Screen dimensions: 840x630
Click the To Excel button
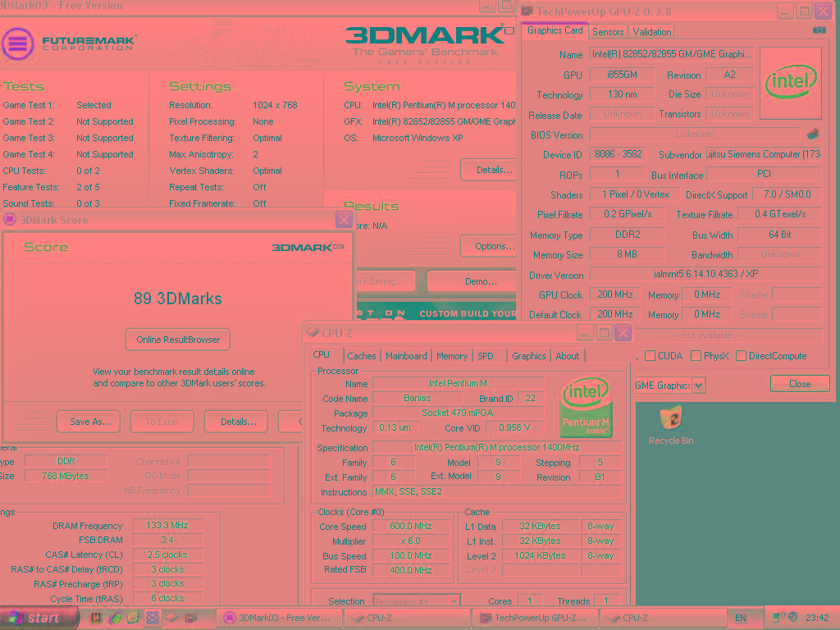click(x=162, y=422)
